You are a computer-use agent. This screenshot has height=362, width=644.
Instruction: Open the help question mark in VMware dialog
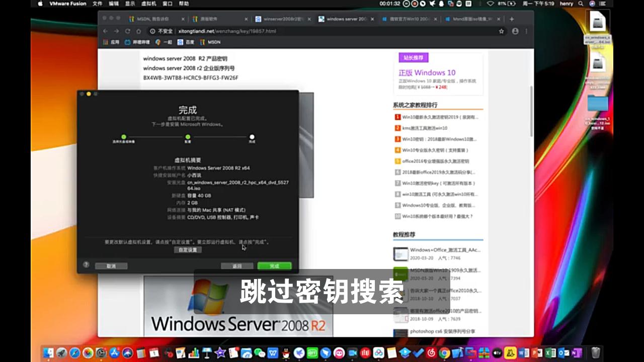pyautogui.click(x=86, y=264)
